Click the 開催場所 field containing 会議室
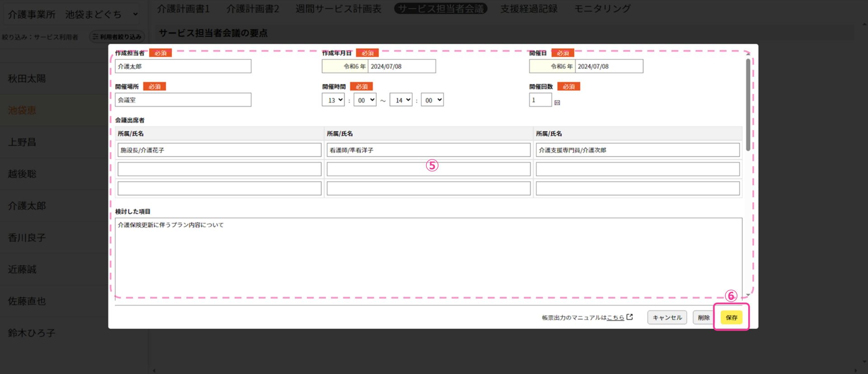Screen dimensions: 868x374 click(x=183, y=100)
